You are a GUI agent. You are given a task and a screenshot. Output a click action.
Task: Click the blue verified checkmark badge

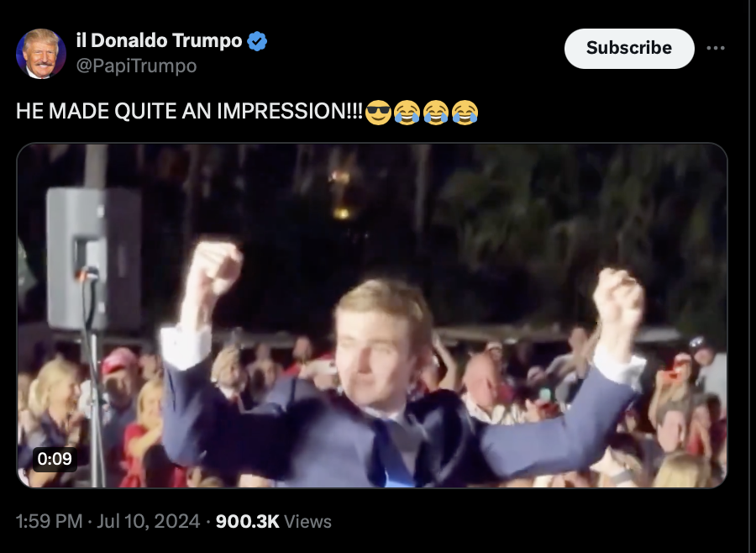(x=257, y=41)
